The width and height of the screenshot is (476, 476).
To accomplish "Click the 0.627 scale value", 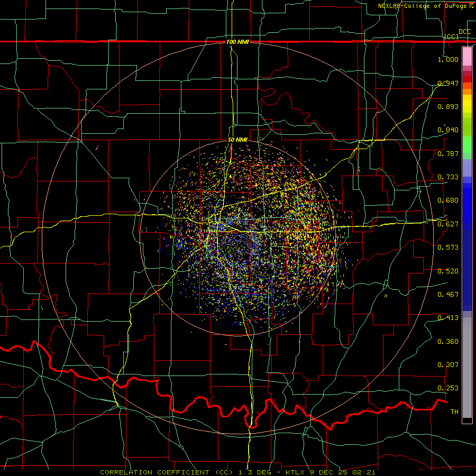I will (448, 224).
